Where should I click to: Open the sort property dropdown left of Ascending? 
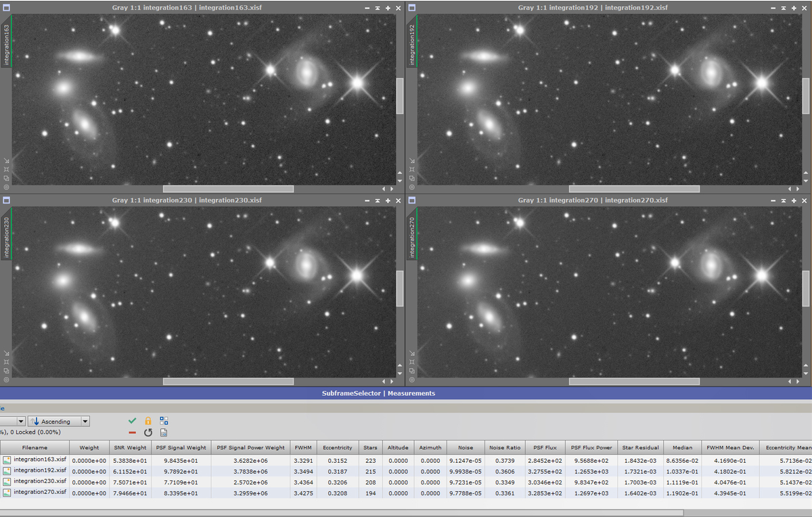tap(12, 422)
